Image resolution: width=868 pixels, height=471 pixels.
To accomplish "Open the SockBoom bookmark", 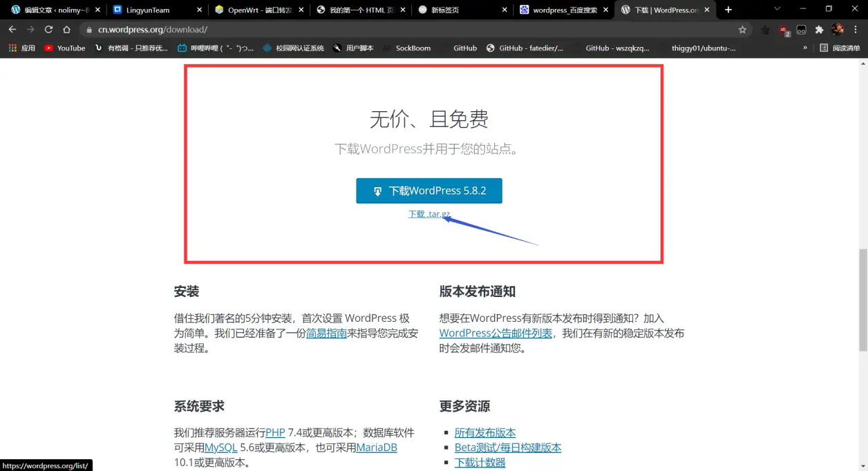I will [406, 48].
